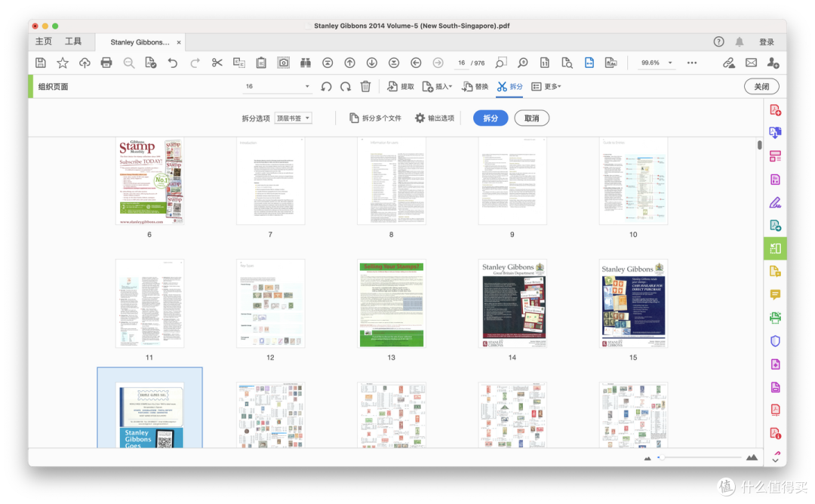
Task: Click the blue 拆分 split button
Action: (x=491, y=118)
